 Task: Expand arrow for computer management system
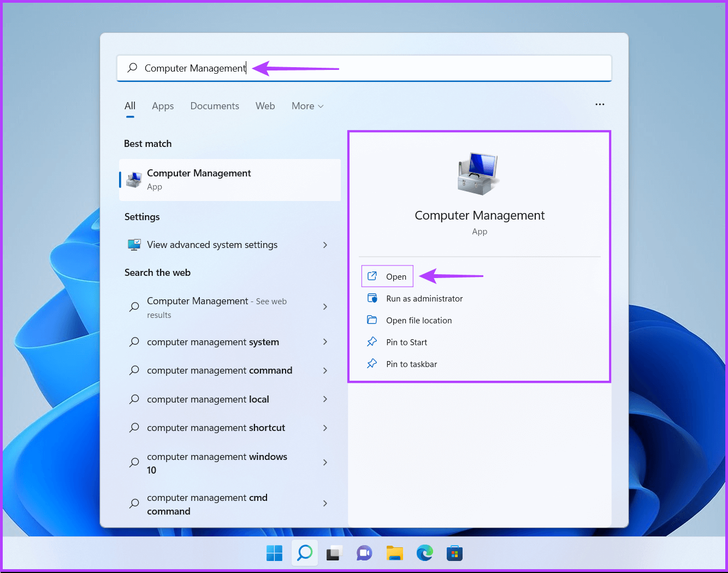click(325, 342)
